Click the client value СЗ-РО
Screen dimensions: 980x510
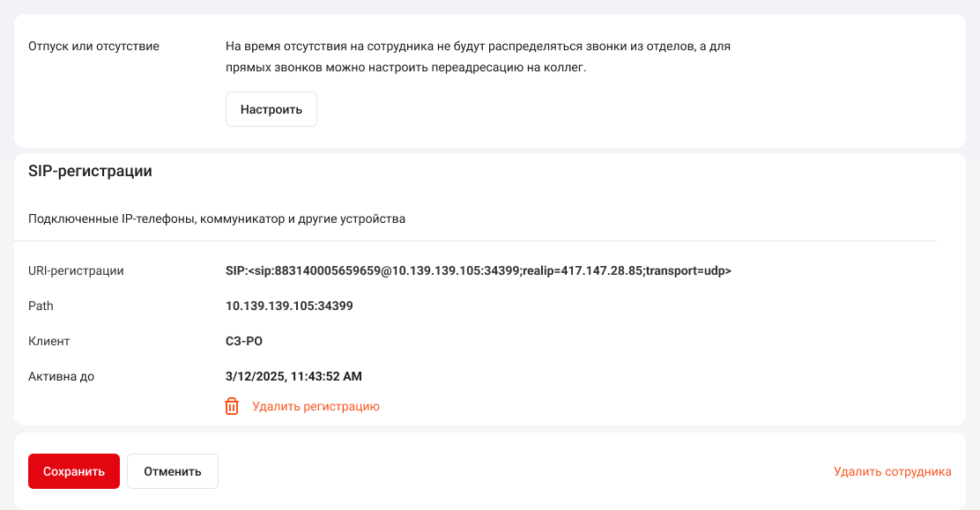[244, 341]
